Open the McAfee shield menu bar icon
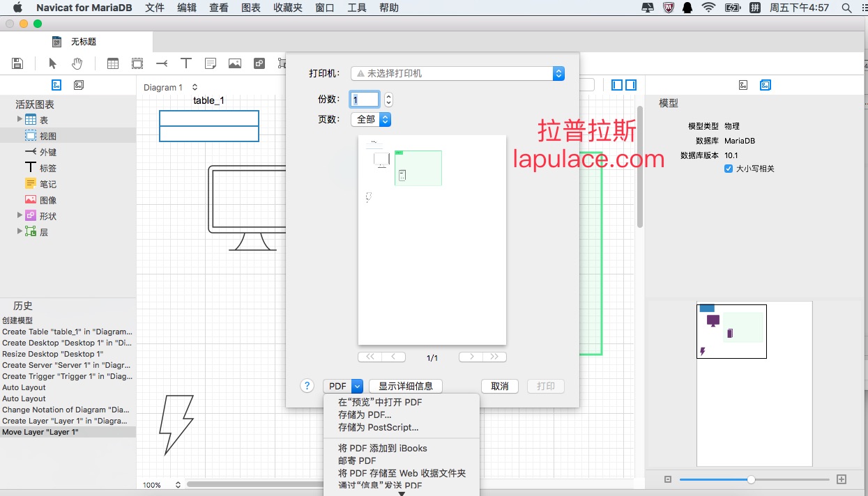The height and width of the screenshot is (496, 868). pyautogui.click(x=668, y=8)
